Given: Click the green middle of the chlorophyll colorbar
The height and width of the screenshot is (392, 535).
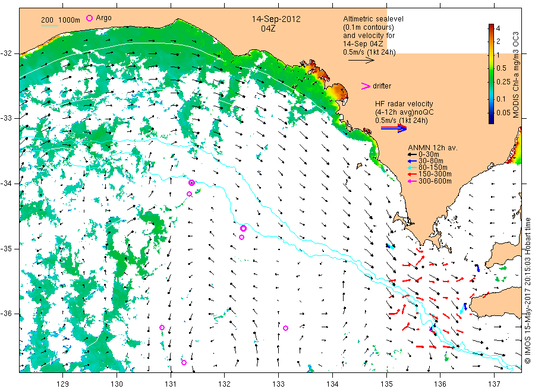Looking at the screenshot, I should pos(491,77).
